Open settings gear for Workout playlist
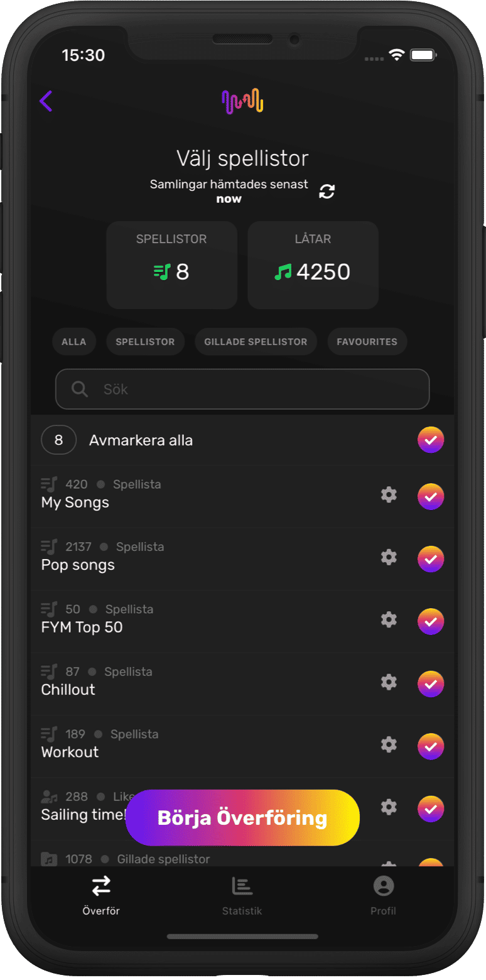 pyautogui.click(x=389, y=745)
